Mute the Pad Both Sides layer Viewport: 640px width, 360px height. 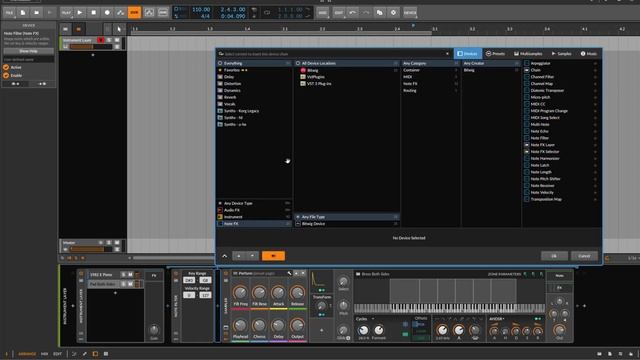point(130,284)
